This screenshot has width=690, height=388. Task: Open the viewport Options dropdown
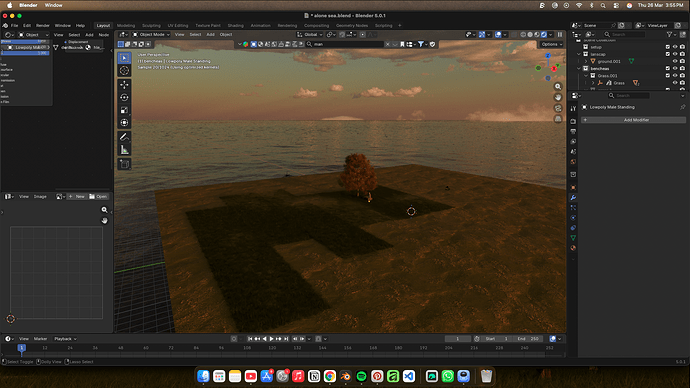coord(551,44)
